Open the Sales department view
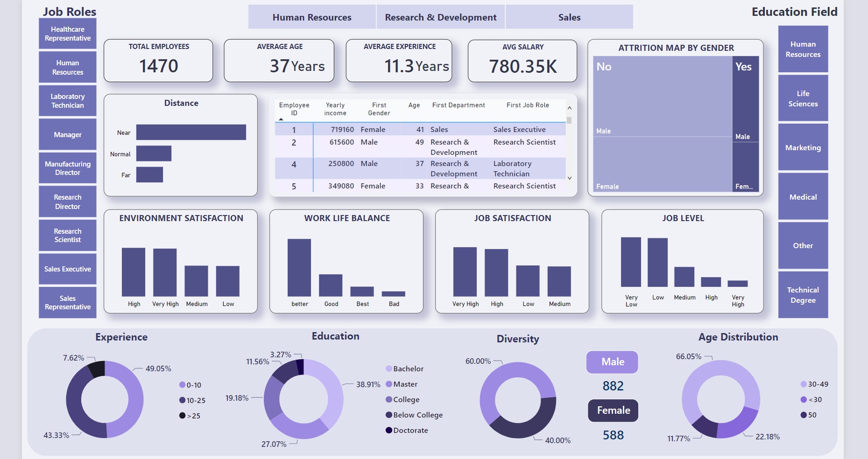This screenshot has height=459, width=868. [569, 17]
